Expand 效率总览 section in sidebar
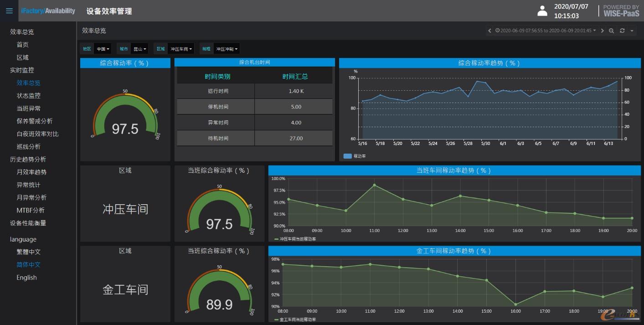 [x=22, y=32]
